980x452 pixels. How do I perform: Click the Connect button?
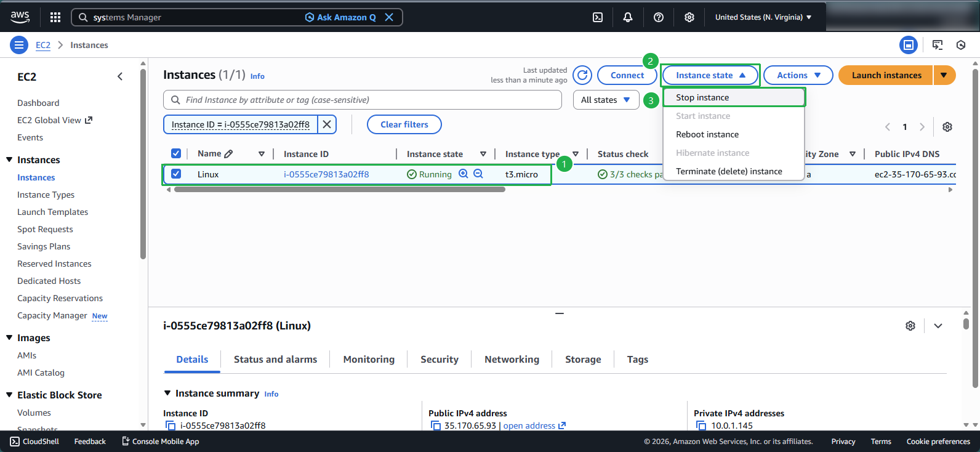627,75
